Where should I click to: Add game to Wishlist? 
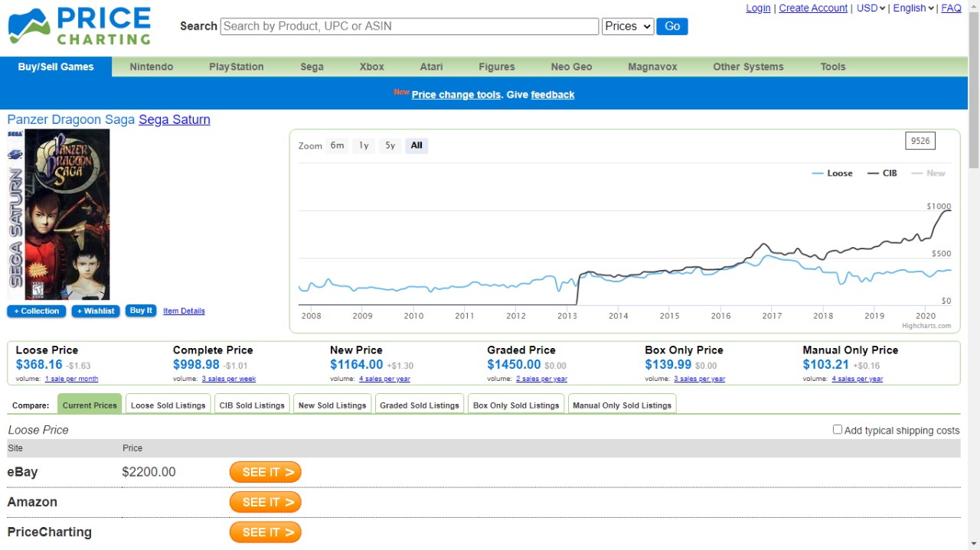point(96,311)
